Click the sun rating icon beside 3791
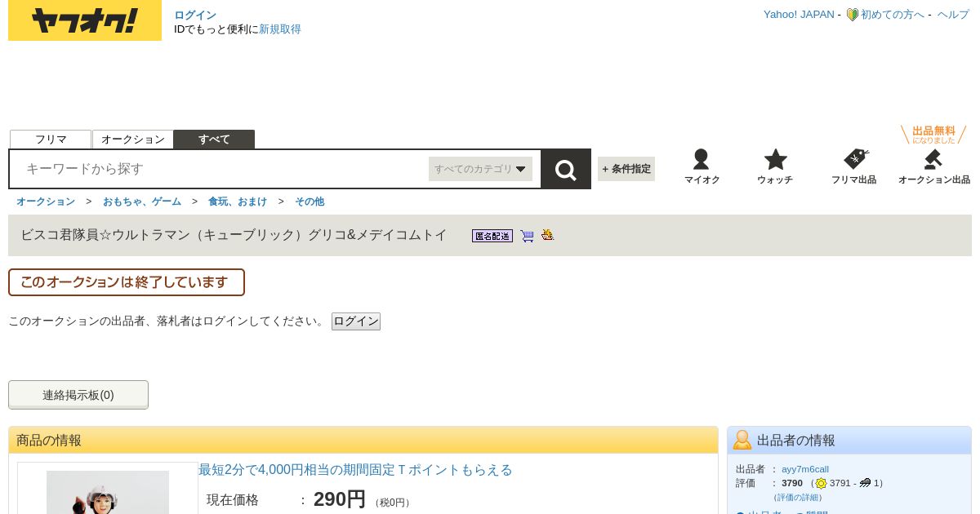The image size is (980, 514). click(821, 483)
